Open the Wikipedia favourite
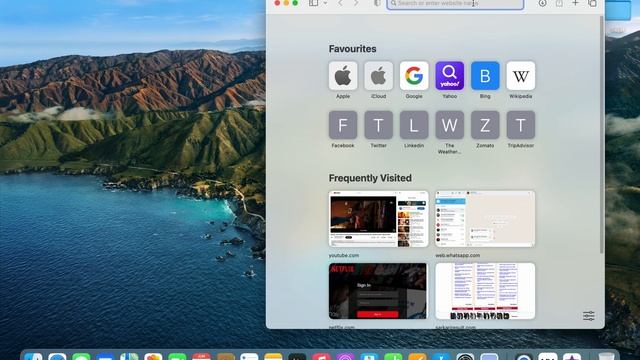The width and height of the screenshot is (640, 360). 520,76
